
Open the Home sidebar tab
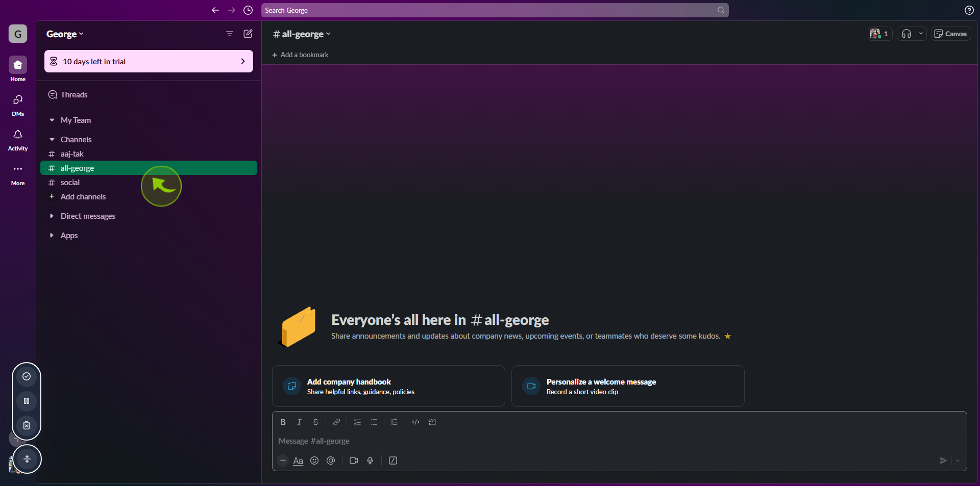click(x=18, y=69)
